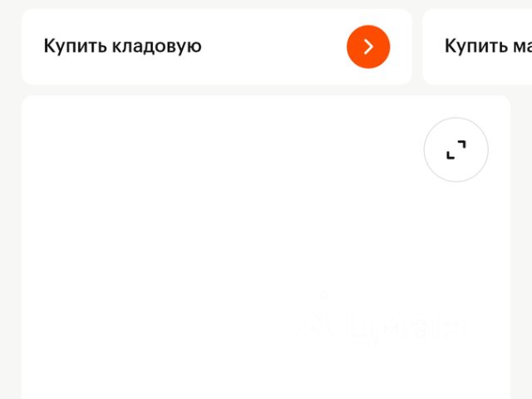Screen dimensions: 532x399
Task: Open the image in fullscreen view
Action: coord(456,150)
